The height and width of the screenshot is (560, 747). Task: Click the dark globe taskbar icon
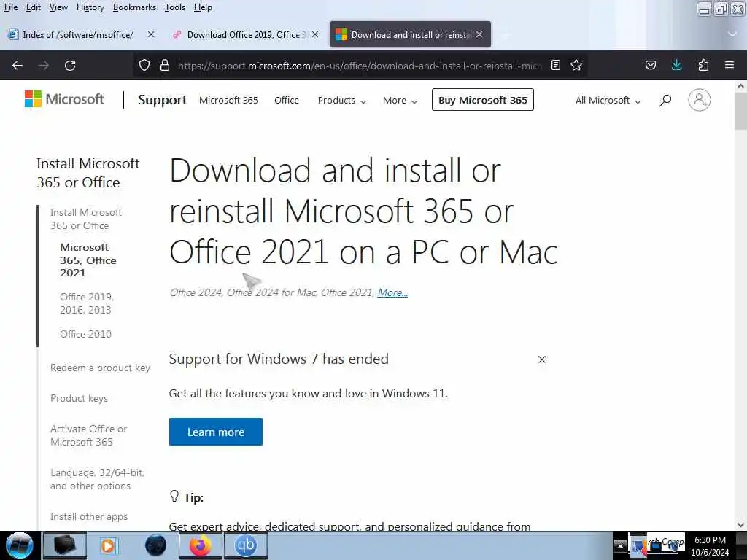click(x=155, y=545)
